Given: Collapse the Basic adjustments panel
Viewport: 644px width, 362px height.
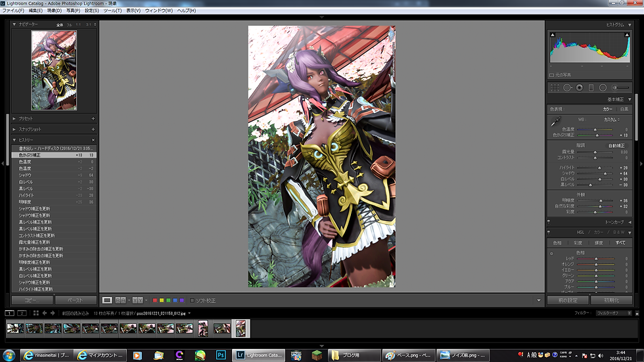Looking at the screenshot, I should (630, 99).
